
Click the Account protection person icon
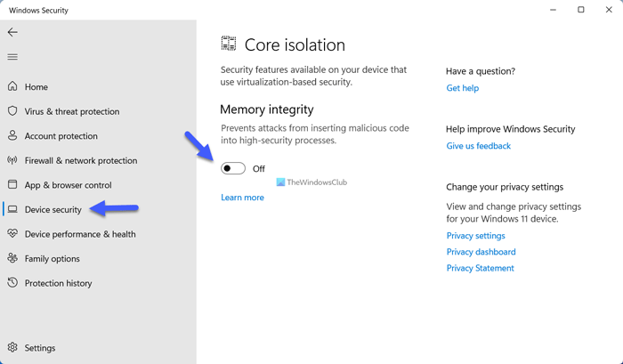[12, 136]
